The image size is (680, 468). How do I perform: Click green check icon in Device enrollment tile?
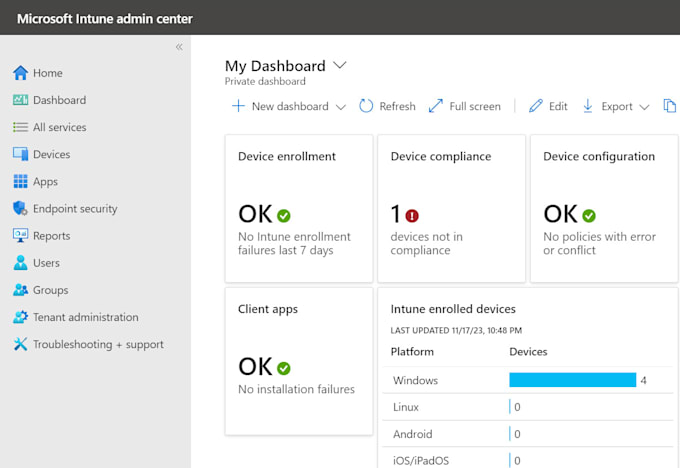click(x=284, y=216)
